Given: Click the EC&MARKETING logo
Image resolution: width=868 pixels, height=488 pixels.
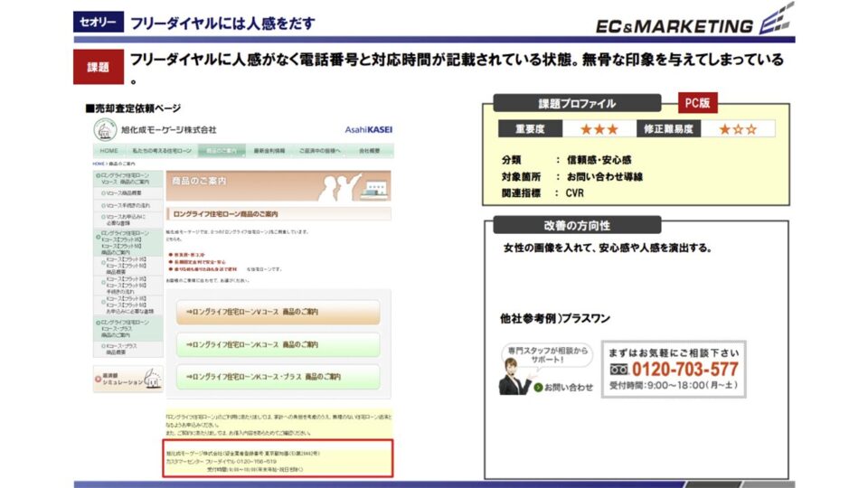Looking at the screenshot, I should tap(694, 21).
